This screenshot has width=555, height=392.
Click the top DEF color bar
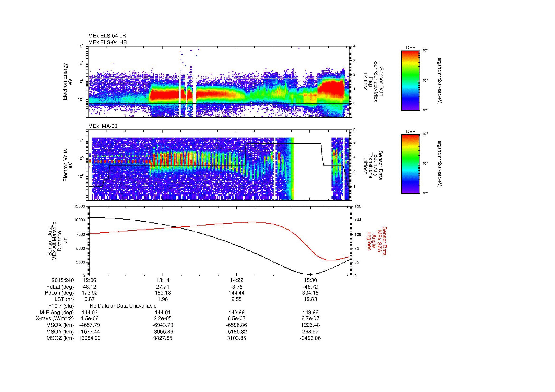tap(410, 81)
